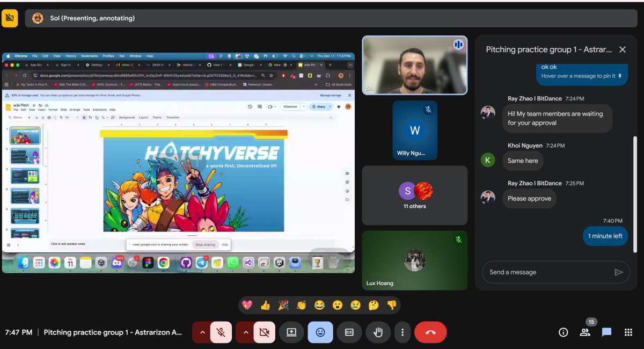
Task: Click Chrome icon in shared macOS dock
Action: 163,263
